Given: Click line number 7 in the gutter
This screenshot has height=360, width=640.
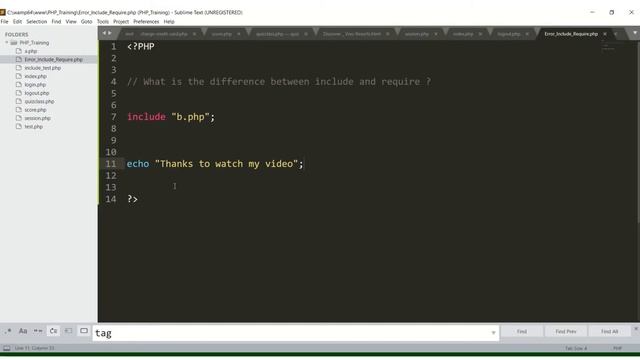Looking at the screenshot, I should click(113, 117).
